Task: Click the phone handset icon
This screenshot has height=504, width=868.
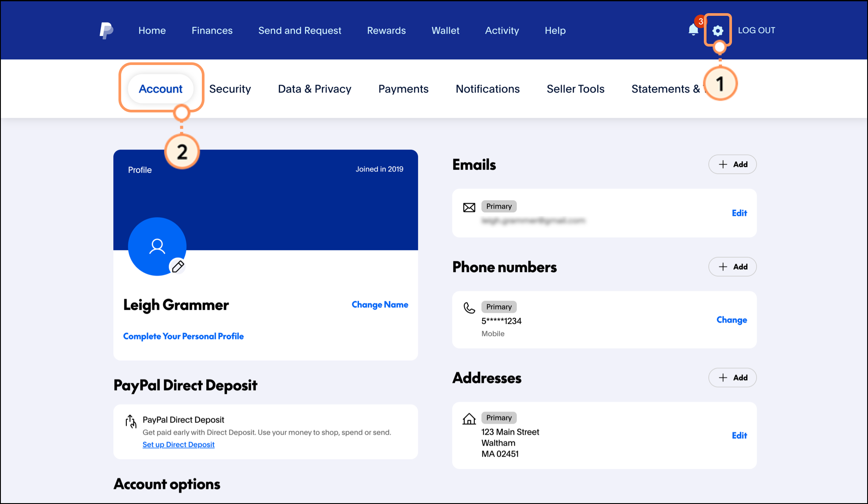Action: (x=469, y=308)
